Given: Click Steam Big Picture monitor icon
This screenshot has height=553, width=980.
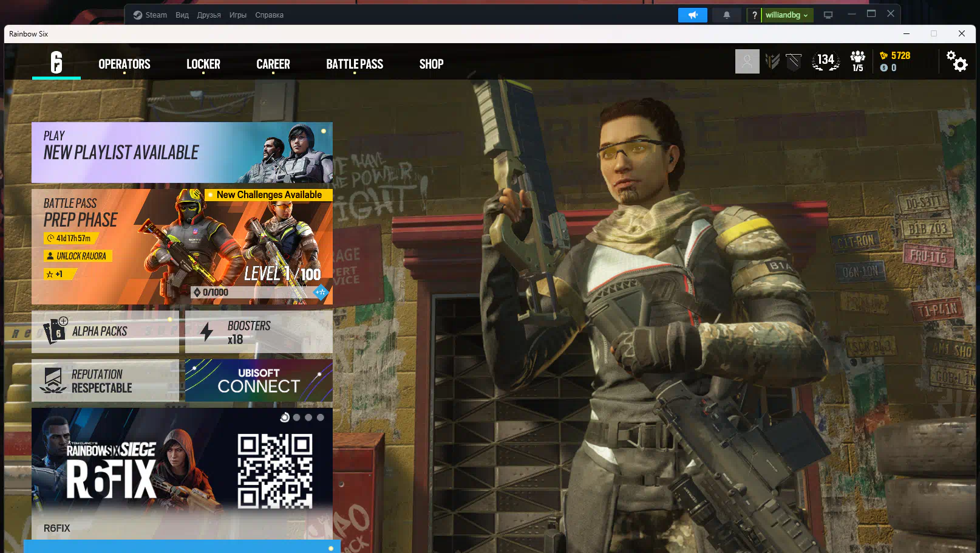Looking at the screenshot, I should (828, 15).
